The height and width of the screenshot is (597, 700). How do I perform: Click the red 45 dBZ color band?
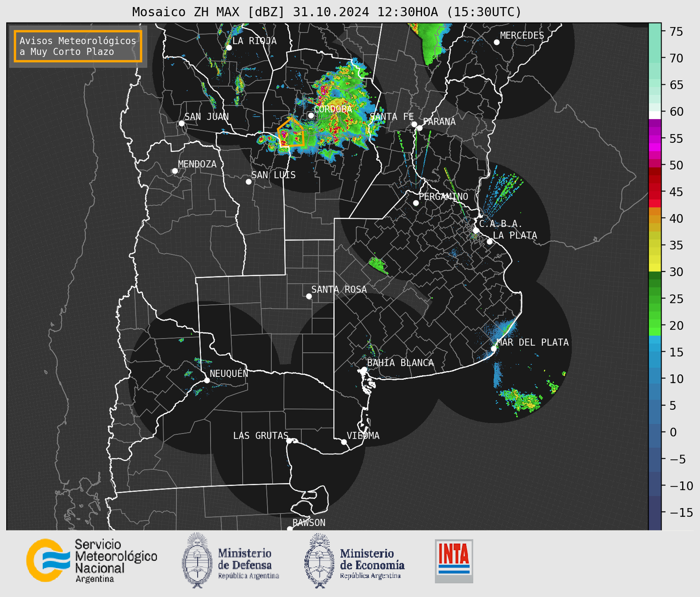(x=655, y=192)
